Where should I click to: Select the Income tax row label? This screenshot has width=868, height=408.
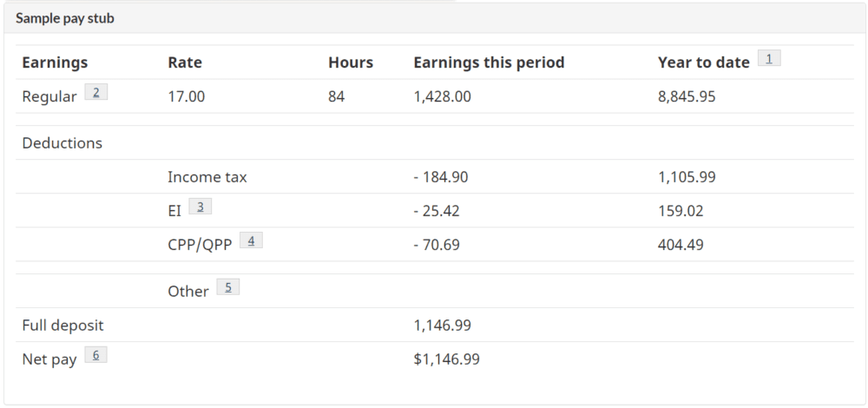click(x=207, y=177)
